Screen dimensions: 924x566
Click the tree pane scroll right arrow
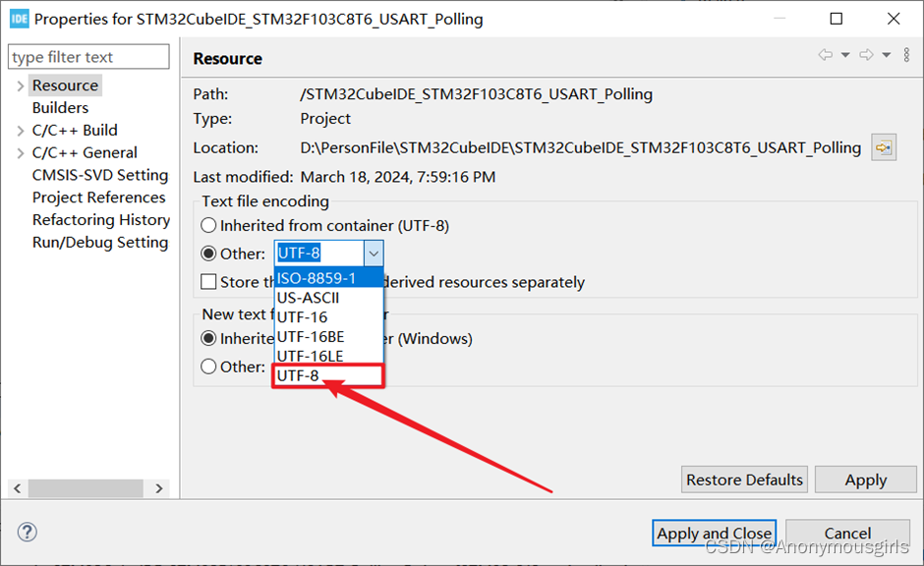click(159, 488)
